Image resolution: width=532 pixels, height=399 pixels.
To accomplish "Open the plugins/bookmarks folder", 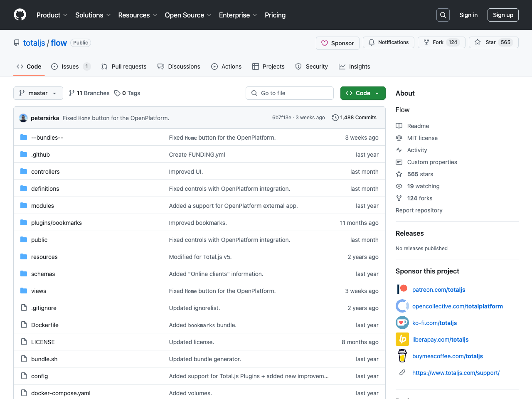I will 57,223.
